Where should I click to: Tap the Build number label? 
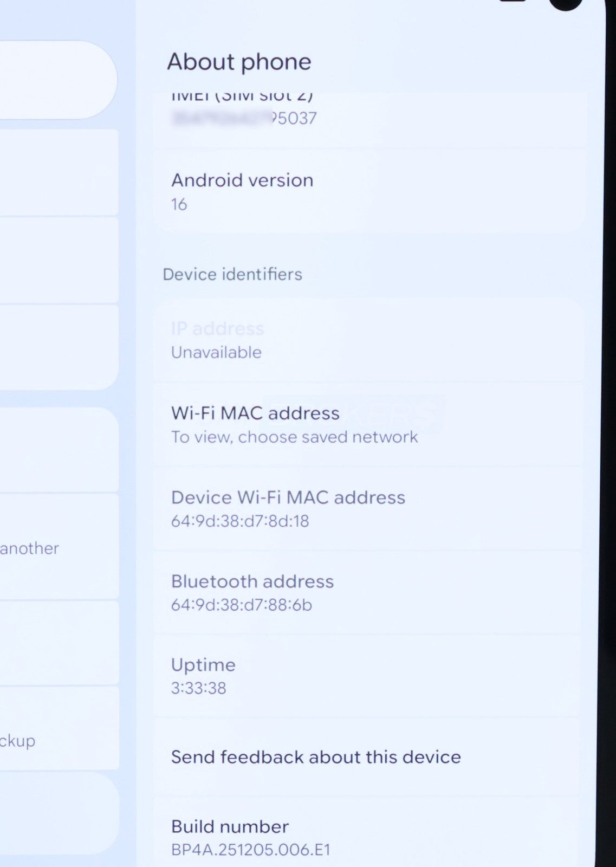click(x=230, y=826)
